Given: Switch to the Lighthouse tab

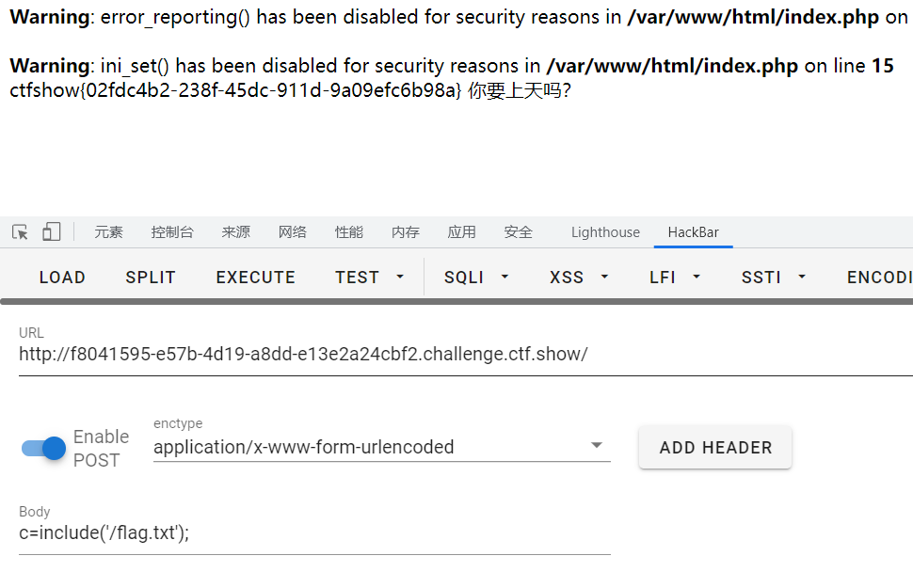Looking at the screenshot, I should 605,232.
